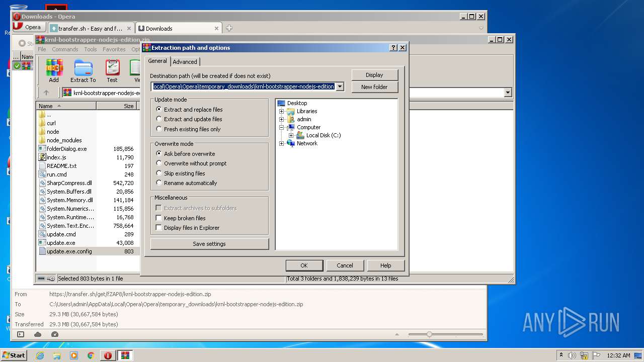Click the Size column header

point(116,106)
